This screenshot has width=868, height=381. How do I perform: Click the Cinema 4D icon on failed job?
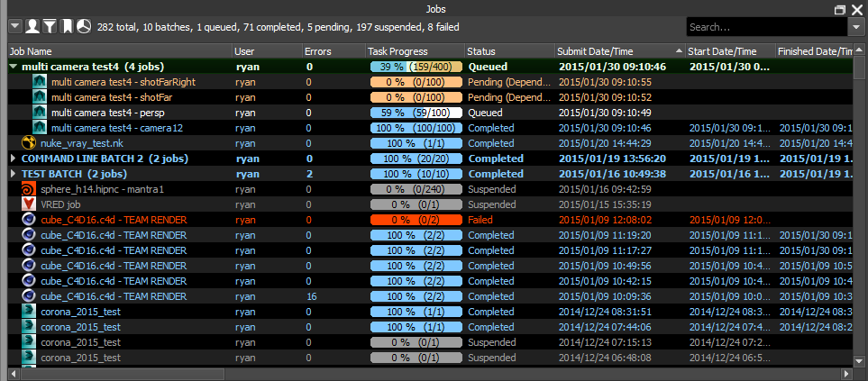[28, 220]
